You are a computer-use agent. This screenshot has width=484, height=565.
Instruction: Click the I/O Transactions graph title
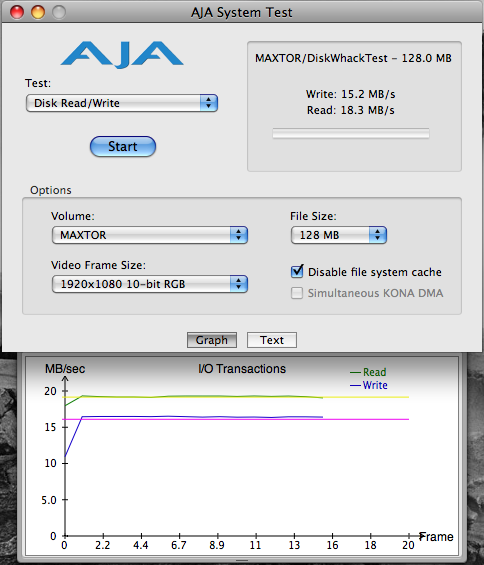242,369
